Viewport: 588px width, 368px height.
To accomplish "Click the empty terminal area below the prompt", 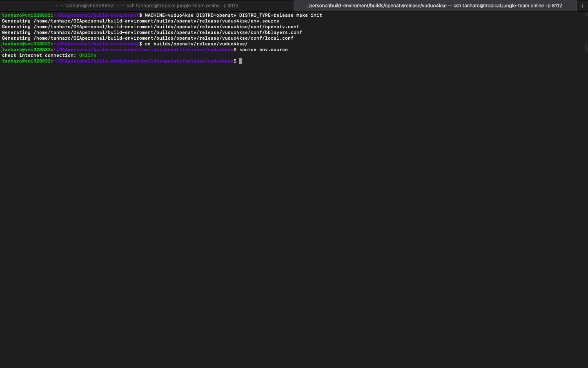I will [x=294, y=204].
